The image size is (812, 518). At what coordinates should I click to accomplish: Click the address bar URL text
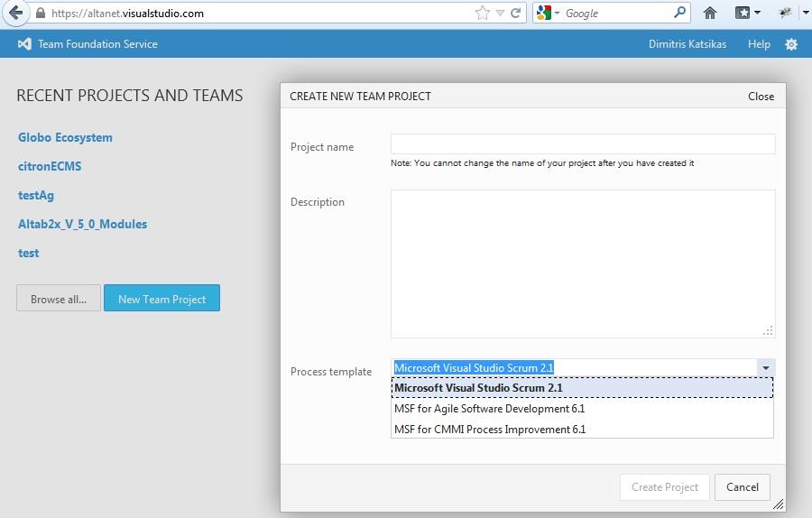tap(127, 14)
